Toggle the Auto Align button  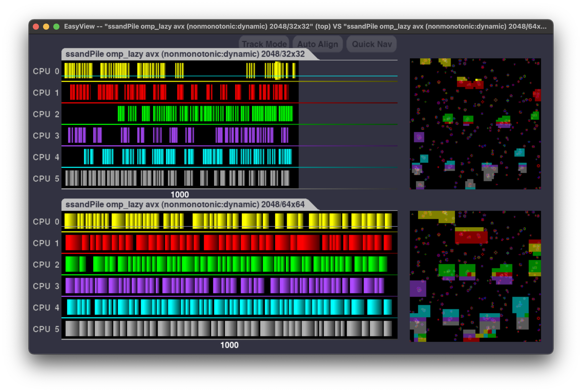tap(318, 44)
